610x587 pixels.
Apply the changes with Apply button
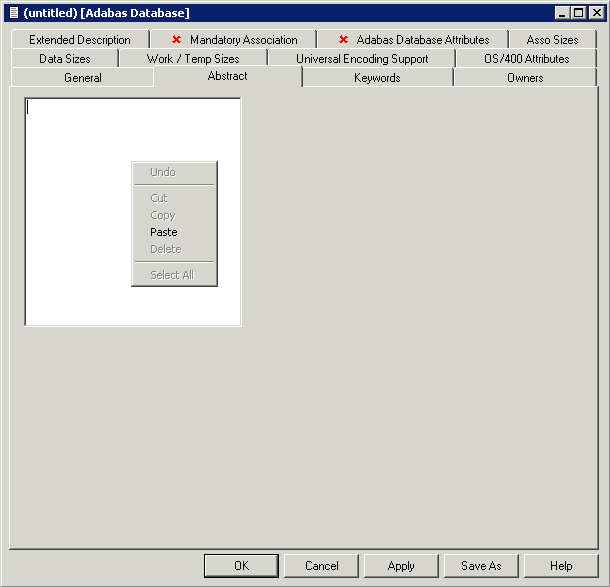401,566
